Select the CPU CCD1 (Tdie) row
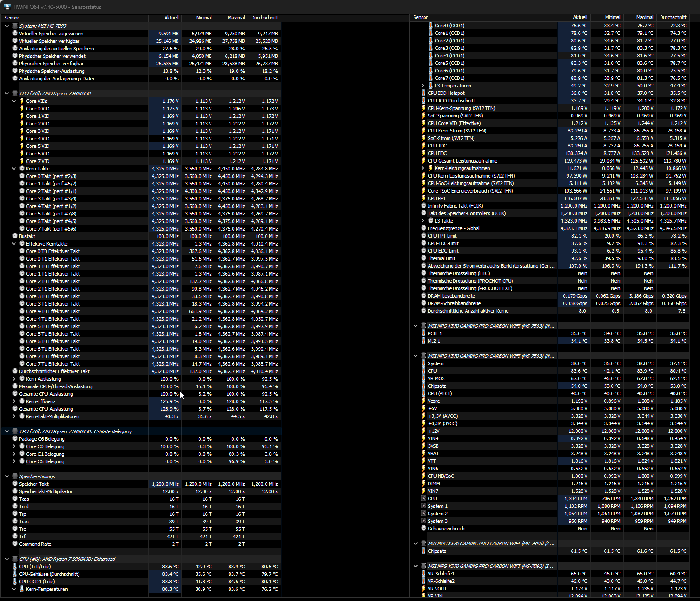The image size is (700, 601). (141, 582)
